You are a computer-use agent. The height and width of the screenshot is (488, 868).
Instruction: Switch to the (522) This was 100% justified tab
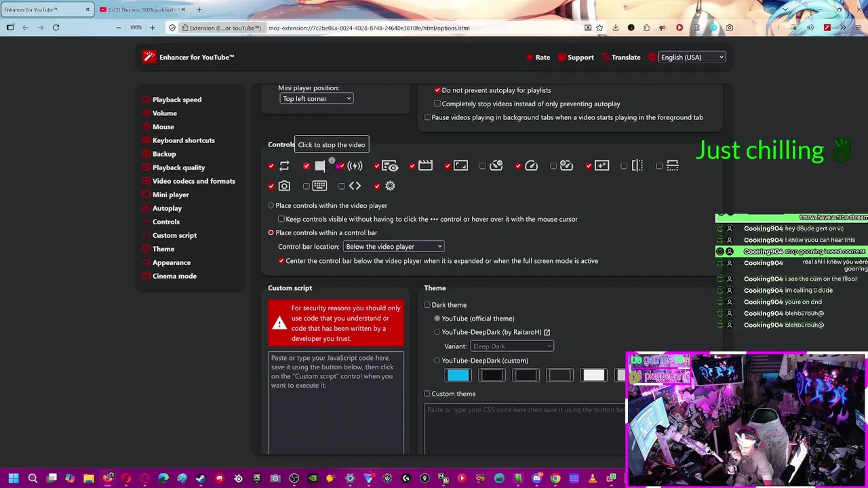[x=142, y=9]
